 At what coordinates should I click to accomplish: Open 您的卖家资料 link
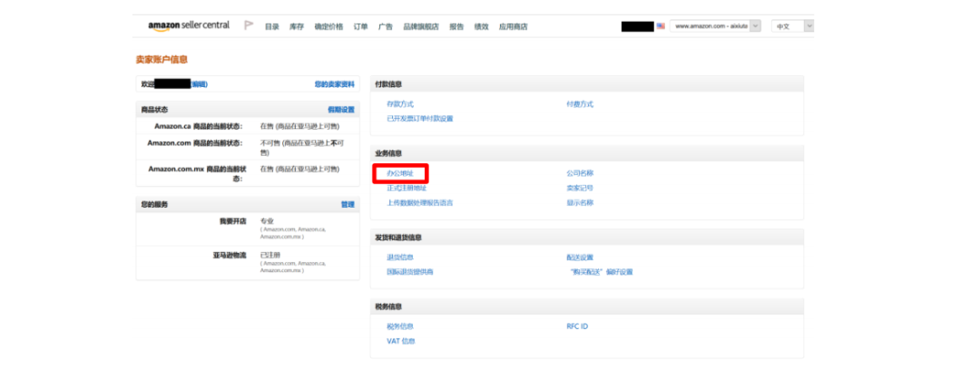[x=334, y=83]
